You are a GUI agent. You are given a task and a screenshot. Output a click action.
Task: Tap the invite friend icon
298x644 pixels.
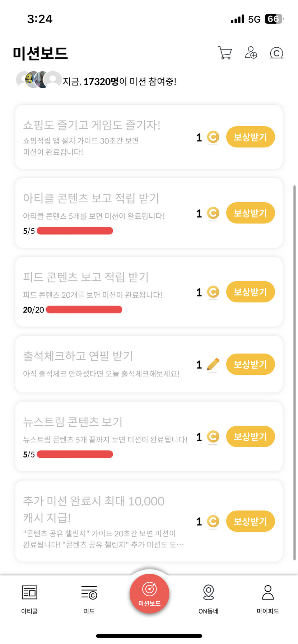pos(251,53)
